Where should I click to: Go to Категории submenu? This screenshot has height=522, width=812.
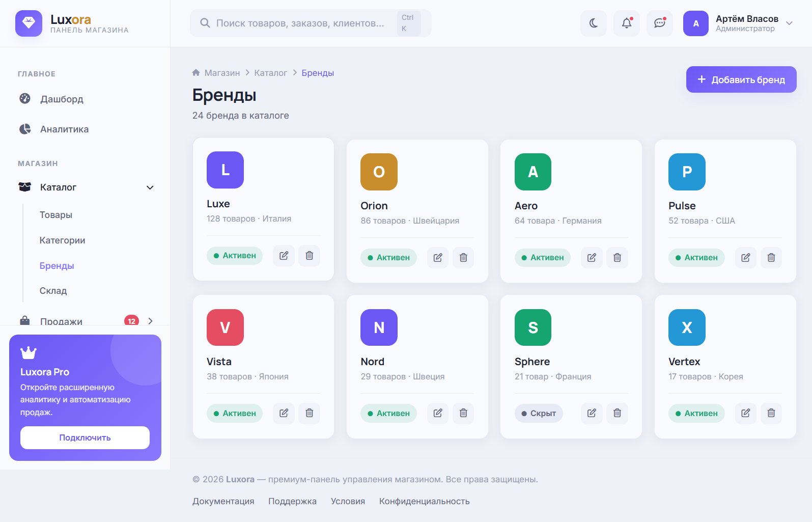(x=63, y=240)
